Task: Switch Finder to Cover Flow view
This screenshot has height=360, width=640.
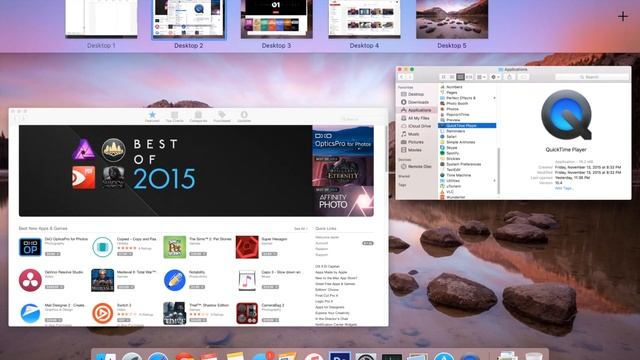Action: (469, 77)
